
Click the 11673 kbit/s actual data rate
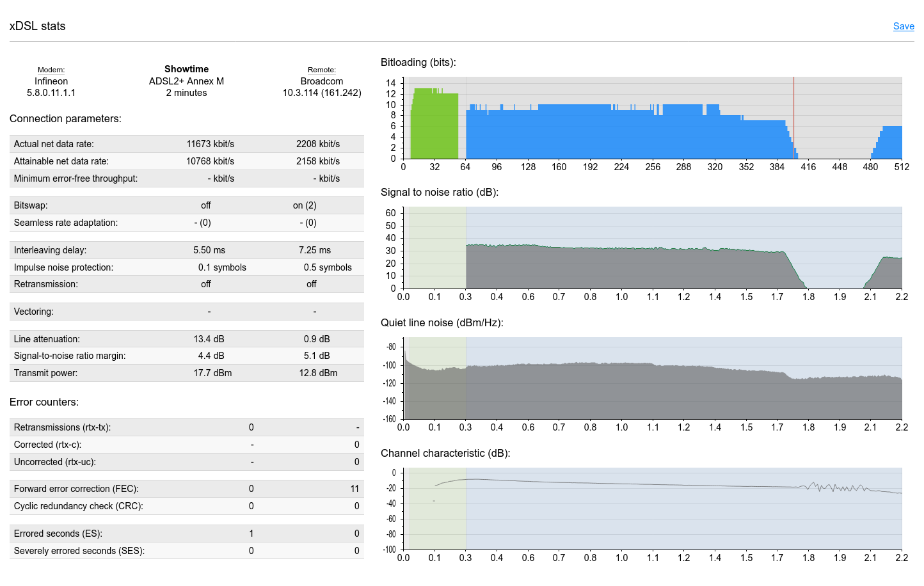(211, 144)
